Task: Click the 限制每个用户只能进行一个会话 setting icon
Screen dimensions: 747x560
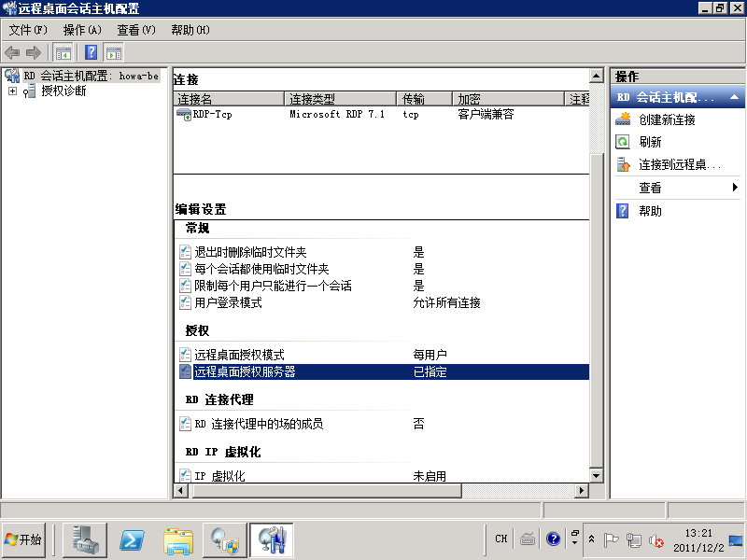Action: (185, 286)
